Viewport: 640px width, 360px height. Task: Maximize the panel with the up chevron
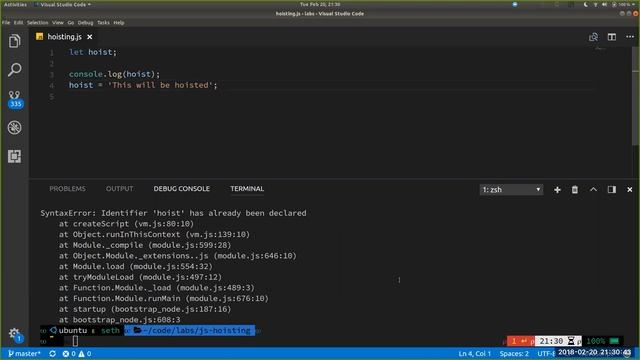coord(593,190)
